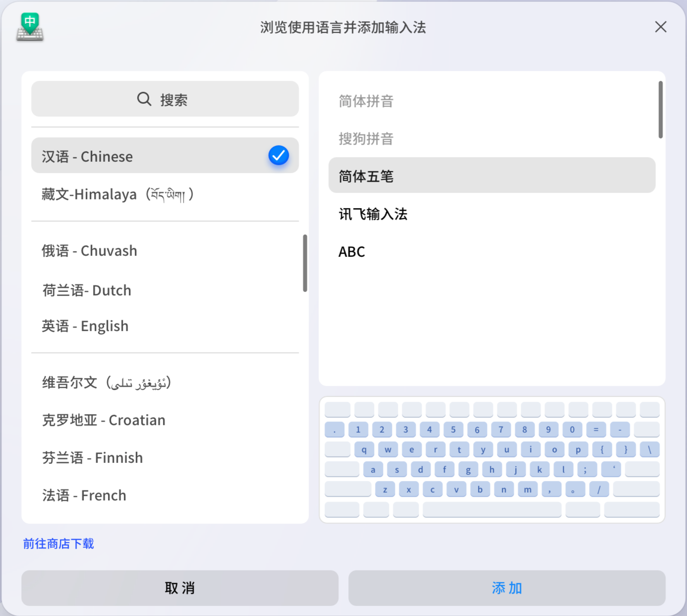Select the 讯飞输入法 input method
687x616 pixels.
[373, 214]
